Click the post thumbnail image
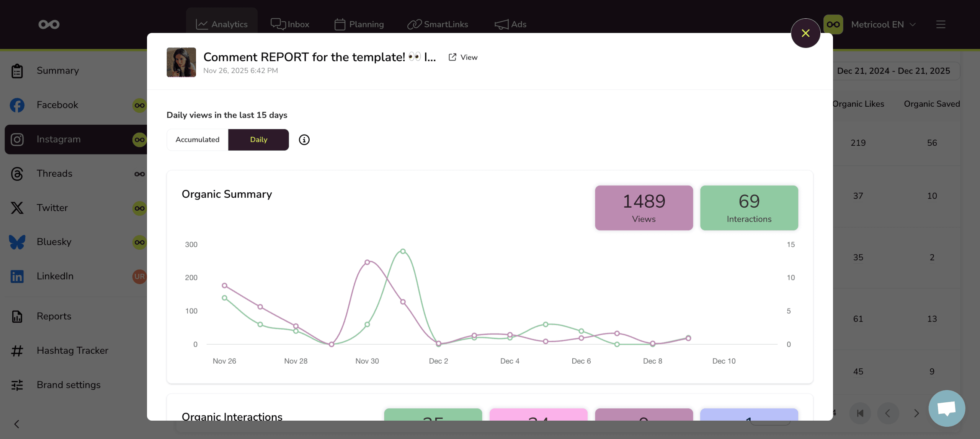Screen dimensions: 980x439 click(x=181, y=62)
